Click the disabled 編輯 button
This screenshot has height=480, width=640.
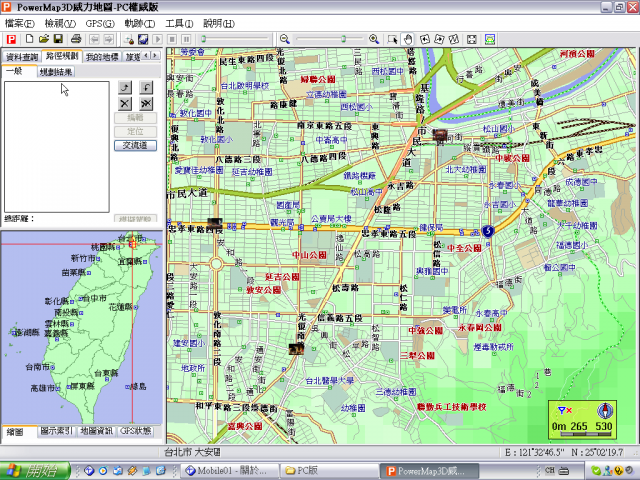coord(135,118)
